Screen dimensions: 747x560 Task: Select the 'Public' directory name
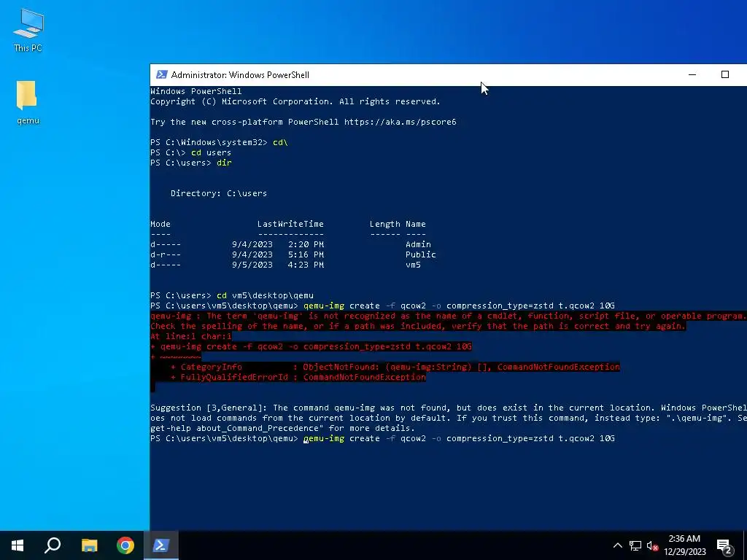421,254
